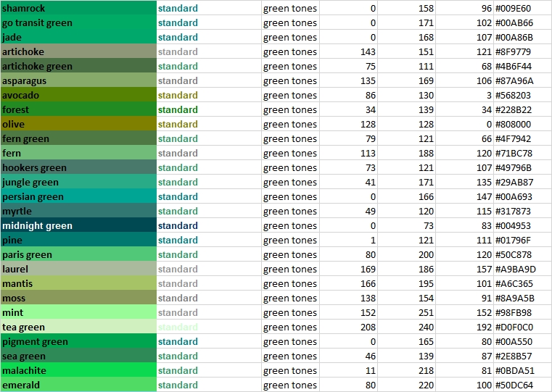The height and width of the screenshot is (392, 552).
Task: Click hex value #00A550
Action: (x=514, y=342)
